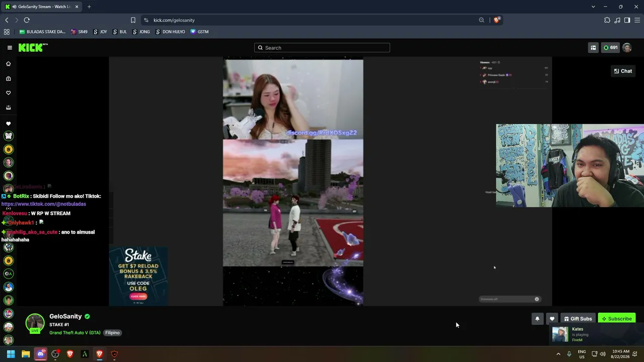Show hidden system tray icons
Screen dimensions: 644x362
[558, 354]
